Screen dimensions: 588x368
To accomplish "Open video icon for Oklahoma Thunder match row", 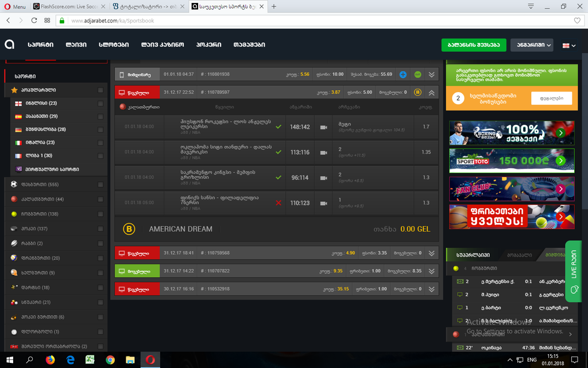I will [x=323, y=152].
